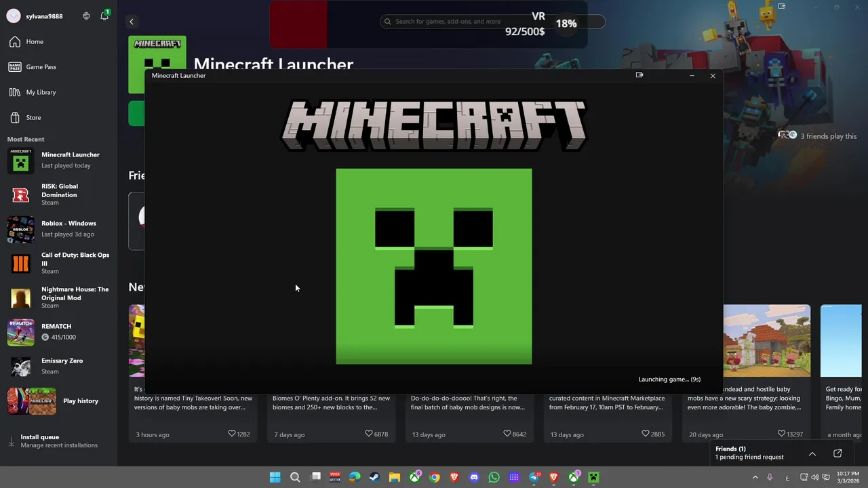Open Telegram from the taskbar

[534, 477]
